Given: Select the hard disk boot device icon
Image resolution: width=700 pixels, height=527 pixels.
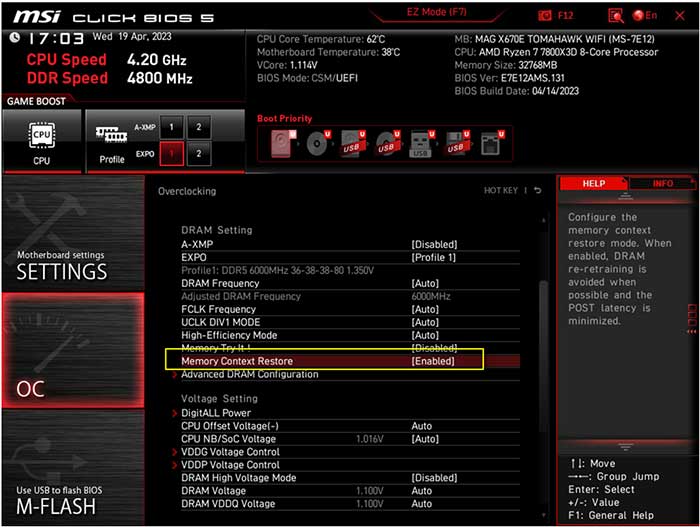Looking at the screenshot, I should pos(283,144).
